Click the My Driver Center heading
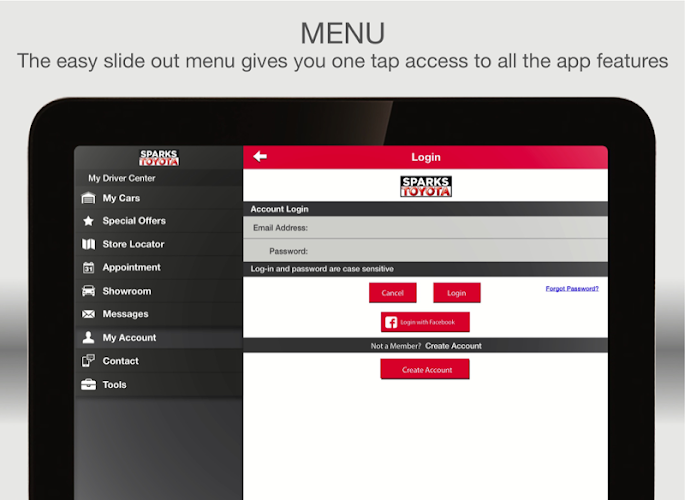This screenshot has height=500, width=685. [121, 178]
